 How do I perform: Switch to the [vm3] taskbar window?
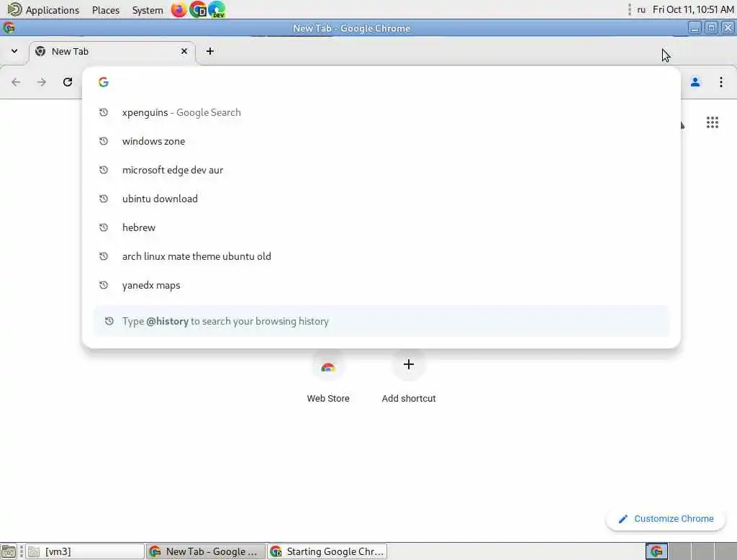point(85,551)
